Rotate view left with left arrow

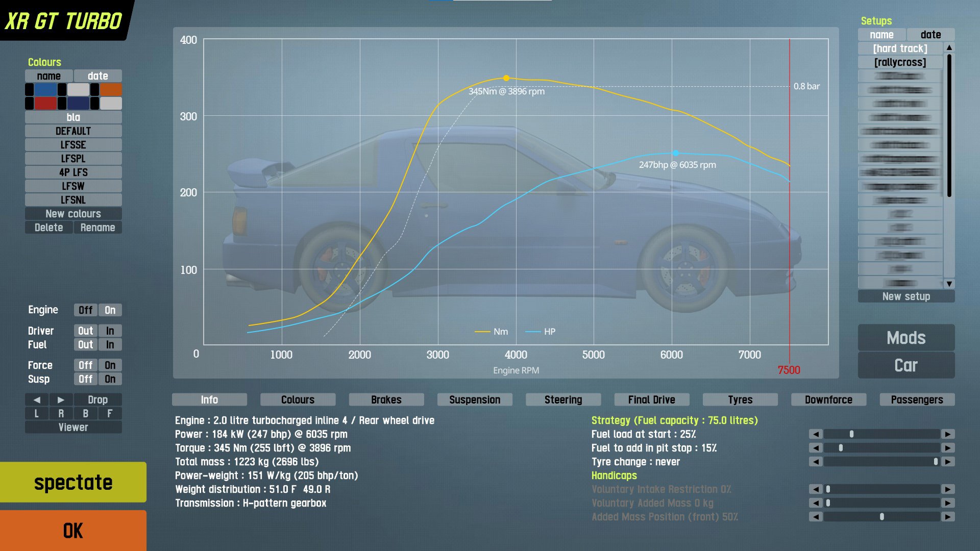(37, 399)
